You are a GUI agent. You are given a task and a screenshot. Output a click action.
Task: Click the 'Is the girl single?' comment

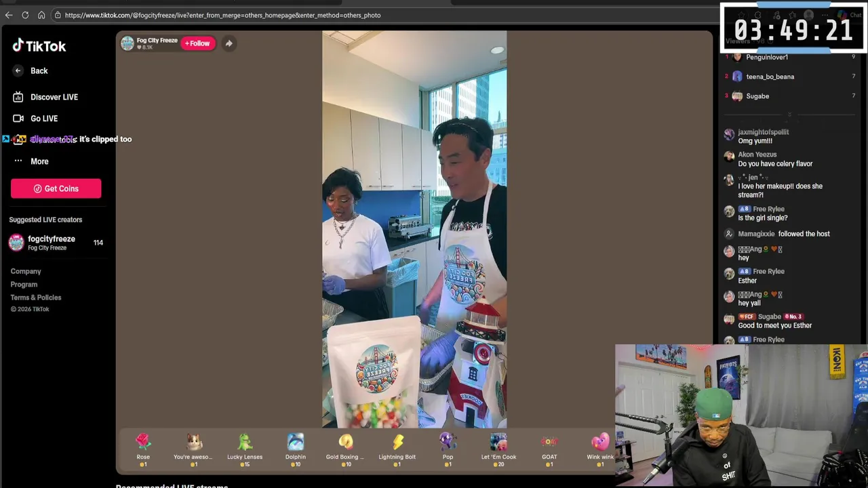(763, 218)
